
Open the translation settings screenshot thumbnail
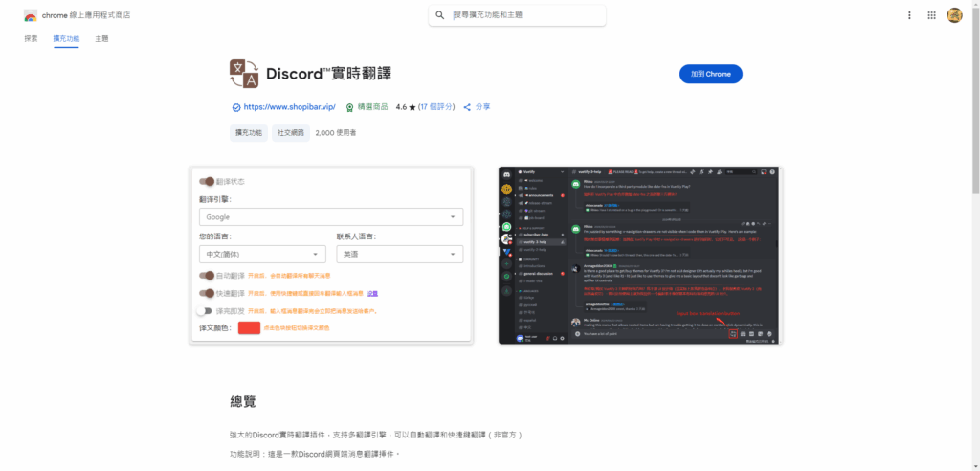[331, 256]
